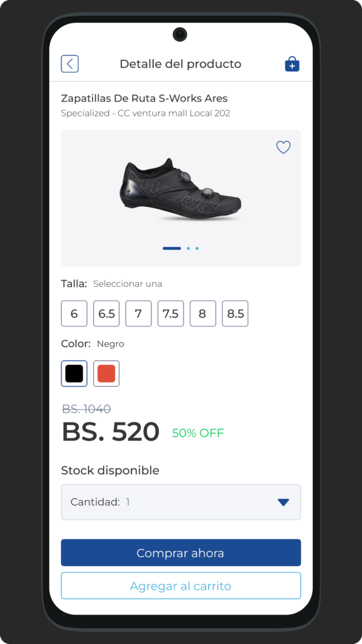Select the red-orange color swatch
This screenshot has width=362, height=644.
[106, 374]
